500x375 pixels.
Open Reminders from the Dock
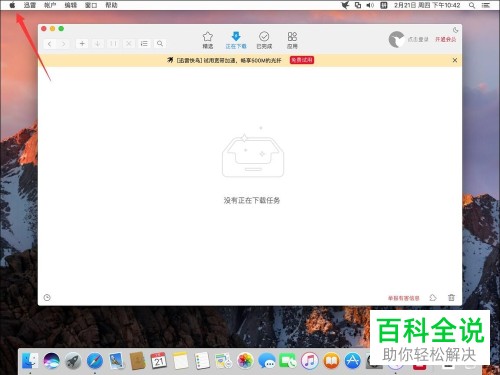[202, 360]
